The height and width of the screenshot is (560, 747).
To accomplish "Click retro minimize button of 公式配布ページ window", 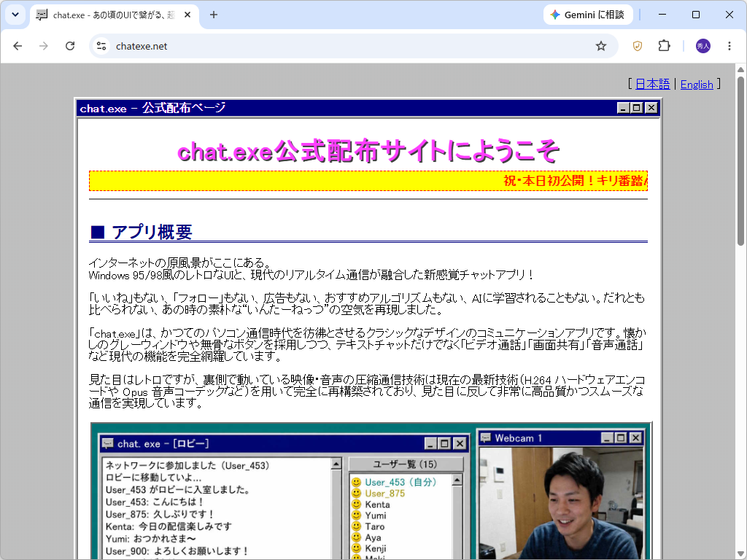I will [623, 108].
